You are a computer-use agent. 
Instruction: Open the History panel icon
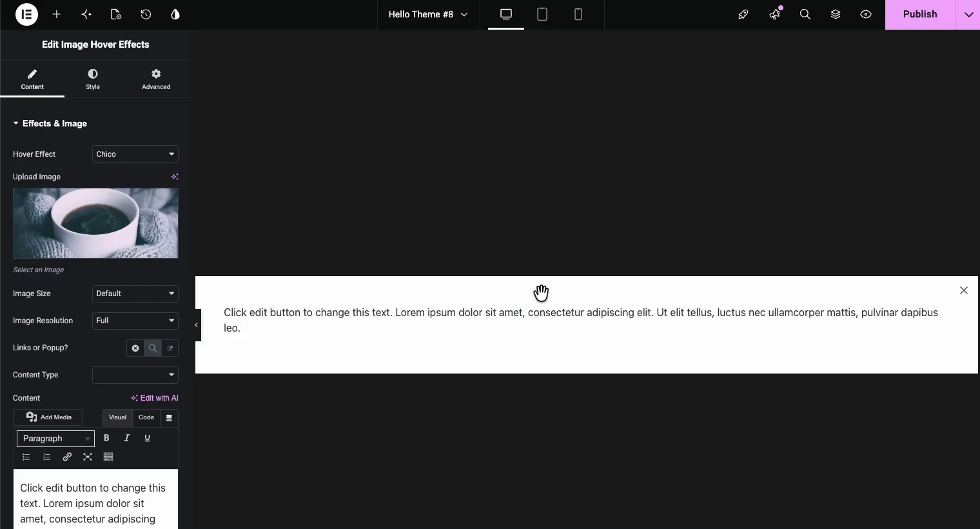146,14
